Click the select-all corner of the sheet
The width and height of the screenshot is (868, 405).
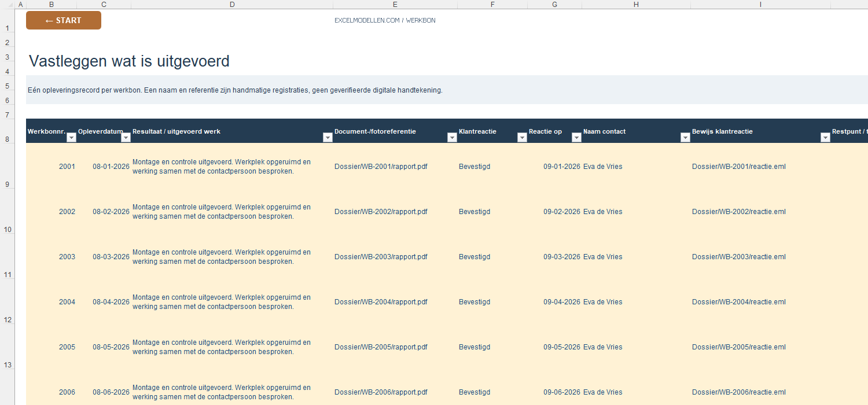7,5
